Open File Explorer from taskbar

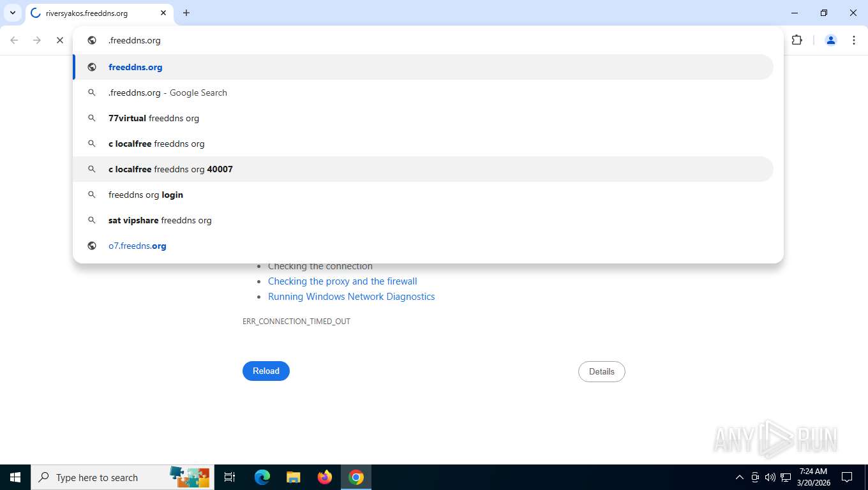pyautogui.click(x=293, y=477)
